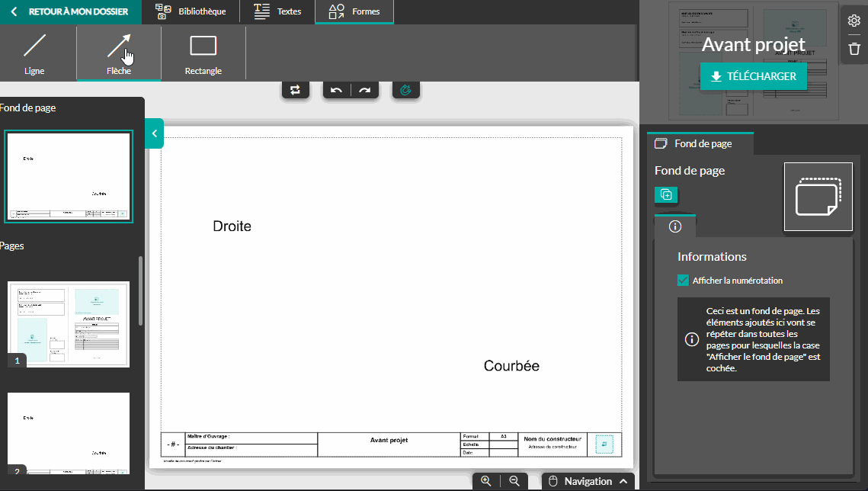868x491 pixels.
Task: Select the Ligne drawing tool
Action: 34,53
